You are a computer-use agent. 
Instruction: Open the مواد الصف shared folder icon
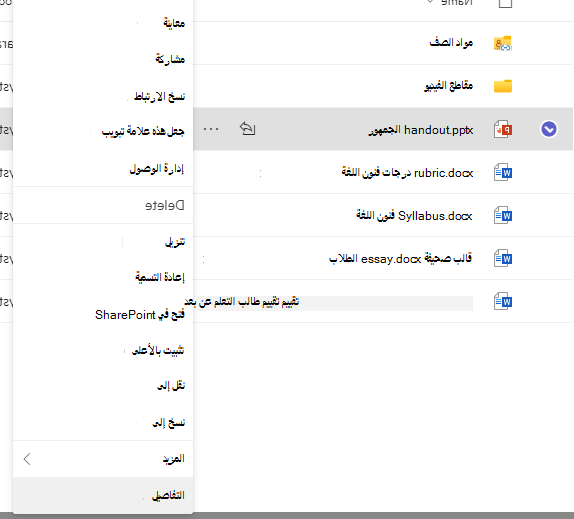[503, 43]
